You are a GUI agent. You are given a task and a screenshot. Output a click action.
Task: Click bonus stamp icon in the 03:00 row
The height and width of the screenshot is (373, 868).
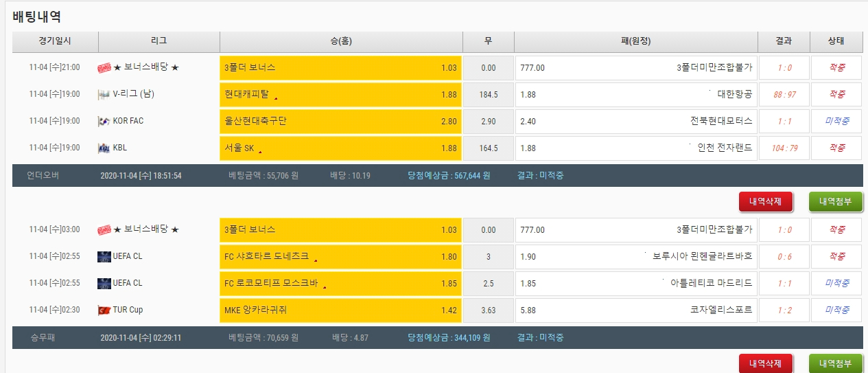pyautogui.click(x=104, y=229)
